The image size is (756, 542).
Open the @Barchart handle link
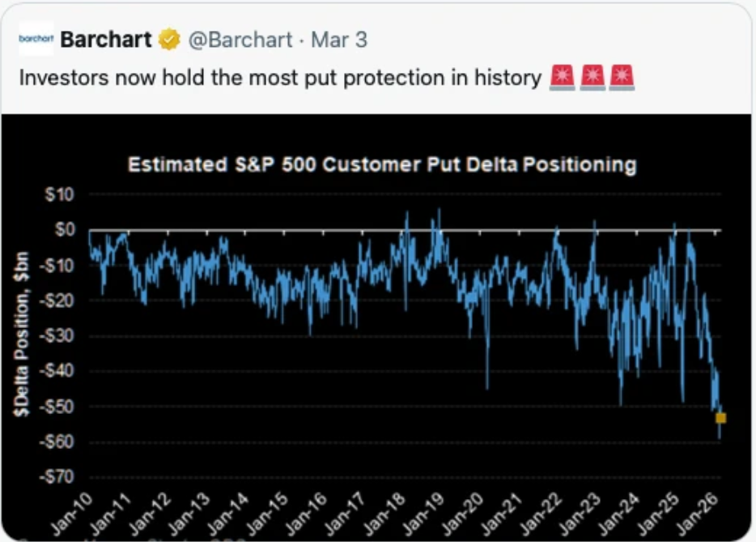[240, 39]
